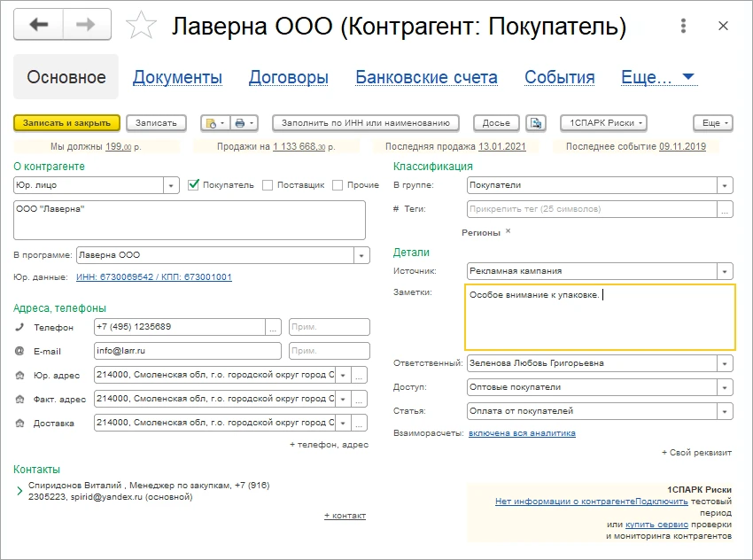Follow the ИНН / КПП link
This screenshot has width=753, height=560.
pyautogui.click(x=154, y=277)
